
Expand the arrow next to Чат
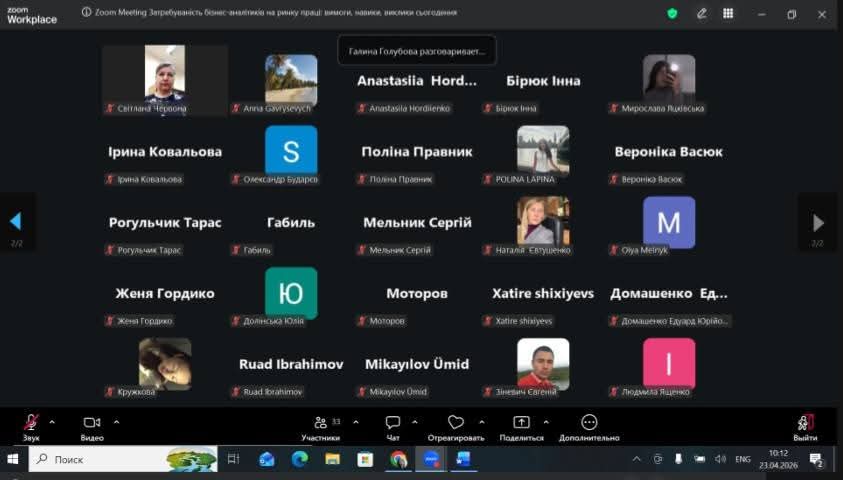pos(415,421)
